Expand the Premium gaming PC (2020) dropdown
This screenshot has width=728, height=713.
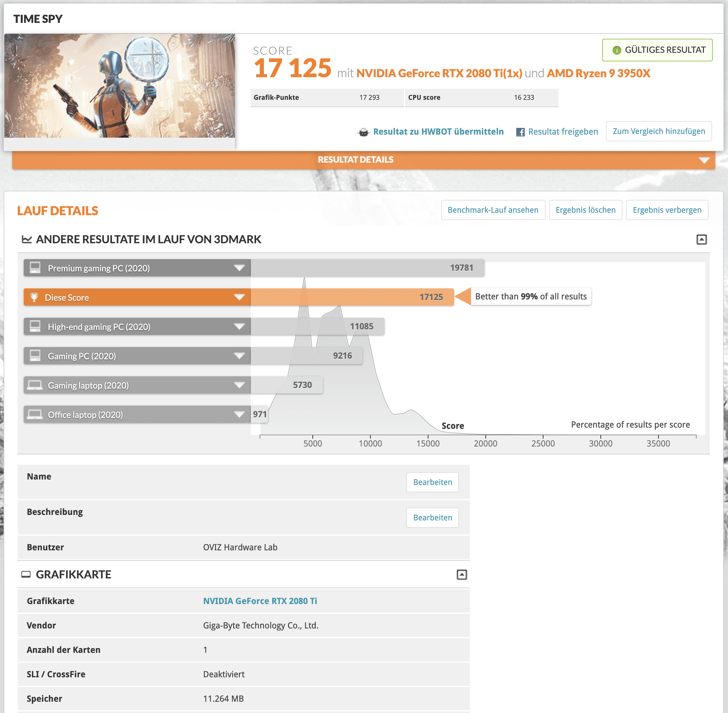pos(239,268)
